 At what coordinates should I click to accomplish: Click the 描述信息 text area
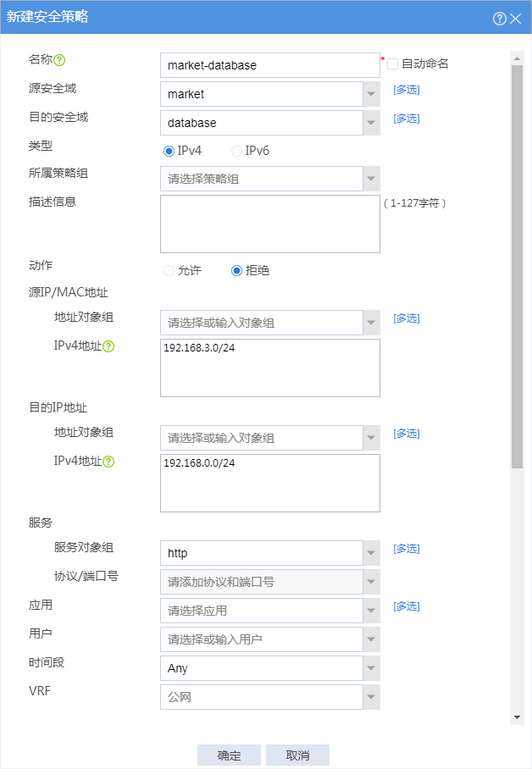(x=270, y=224)
